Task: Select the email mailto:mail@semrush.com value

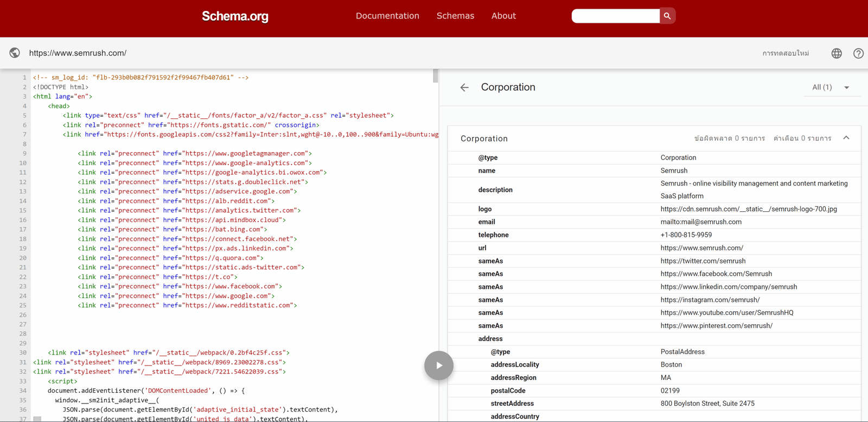Action: tap(701, 222)
